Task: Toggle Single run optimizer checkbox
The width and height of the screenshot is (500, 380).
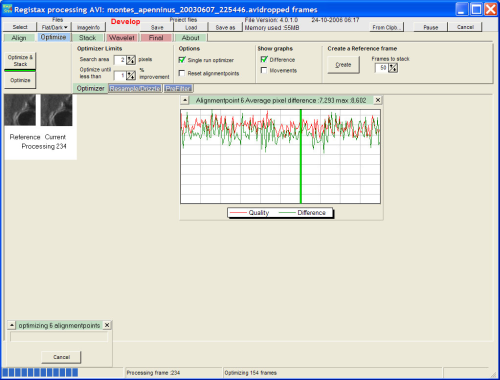Action: point(182,60)
